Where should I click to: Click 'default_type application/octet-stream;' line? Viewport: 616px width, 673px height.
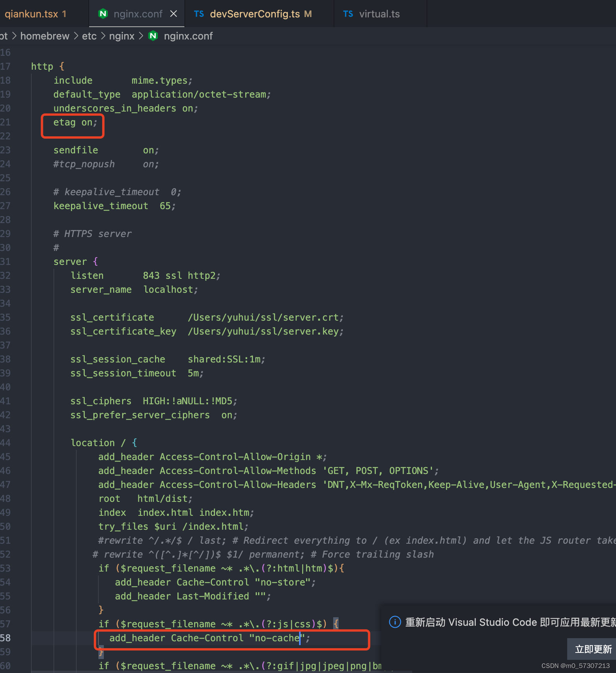tap(162, 94)
